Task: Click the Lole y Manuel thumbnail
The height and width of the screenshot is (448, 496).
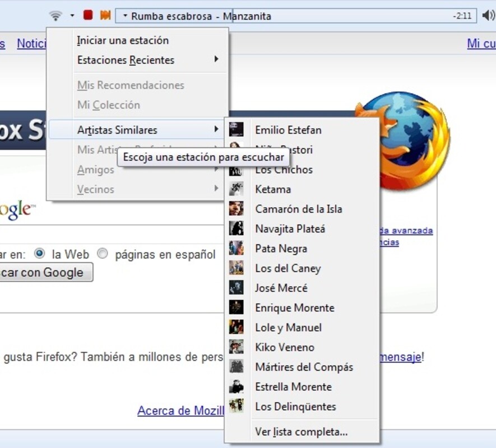Action: pos(237,327)
